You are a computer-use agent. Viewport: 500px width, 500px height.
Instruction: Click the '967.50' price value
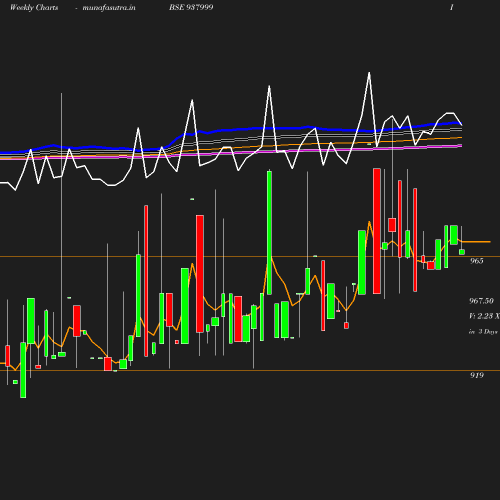tap(481, 301)
